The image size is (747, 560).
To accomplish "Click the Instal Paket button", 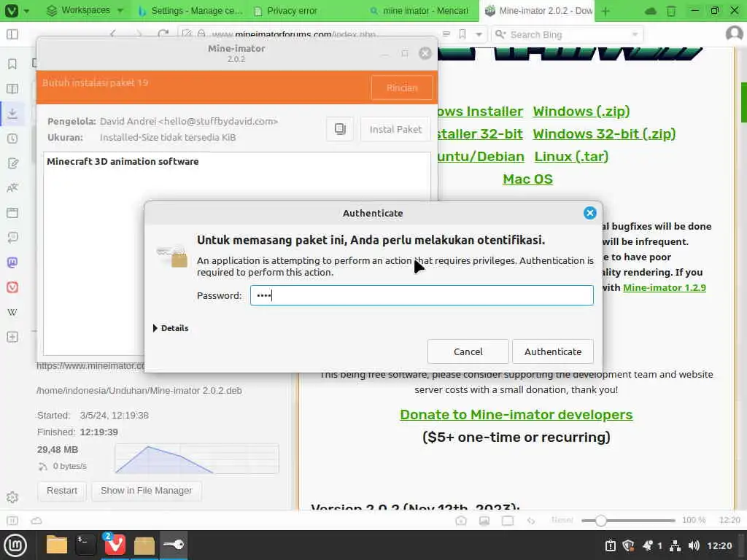I will 395,129.
